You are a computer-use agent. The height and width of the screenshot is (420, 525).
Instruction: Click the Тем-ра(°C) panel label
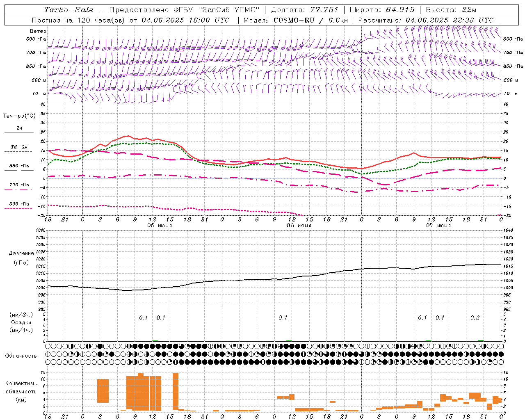(19, 116)
